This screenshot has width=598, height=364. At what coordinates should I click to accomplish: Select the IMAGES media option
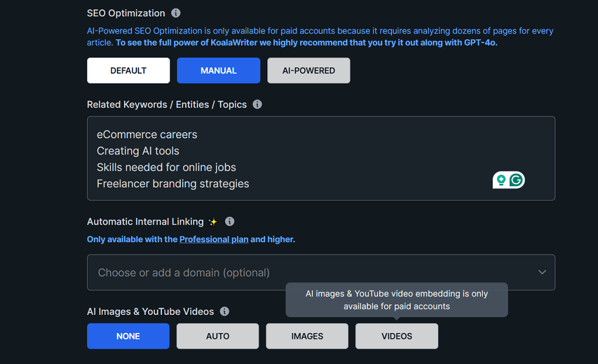point(307,336)
